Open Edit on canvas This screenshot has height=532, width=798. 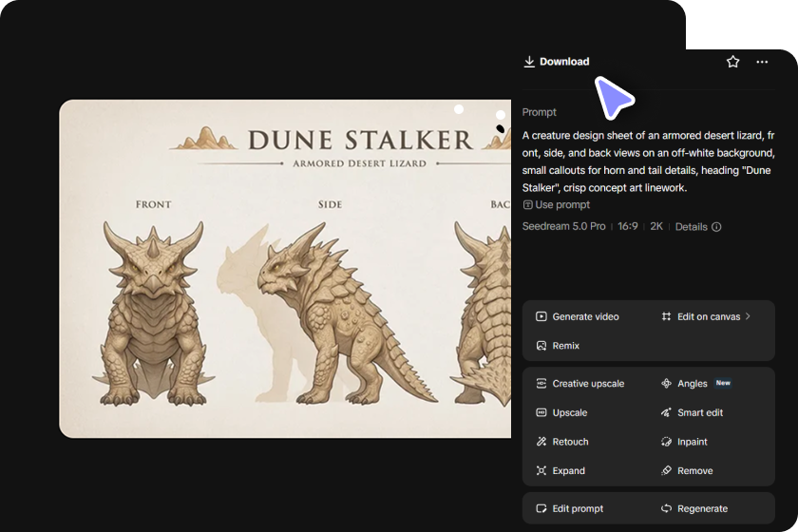click(x=705, y=316)
